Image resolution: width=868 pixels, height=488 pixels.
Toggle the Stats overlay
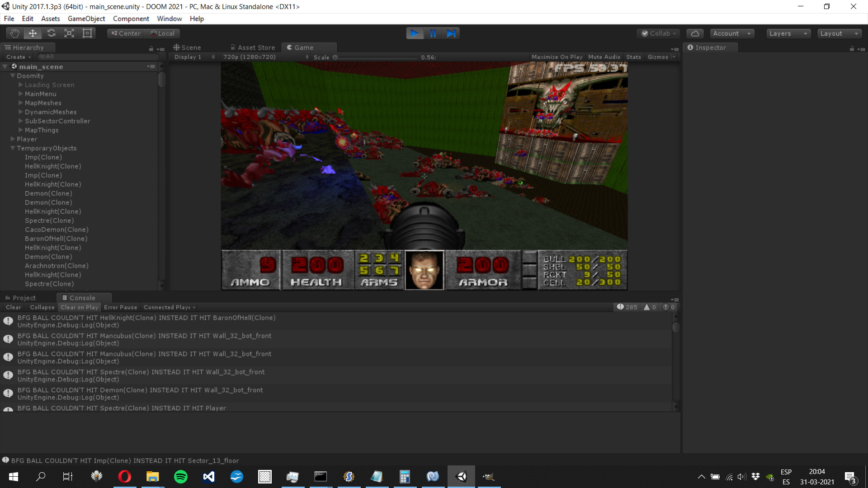[x=633, y=57]
